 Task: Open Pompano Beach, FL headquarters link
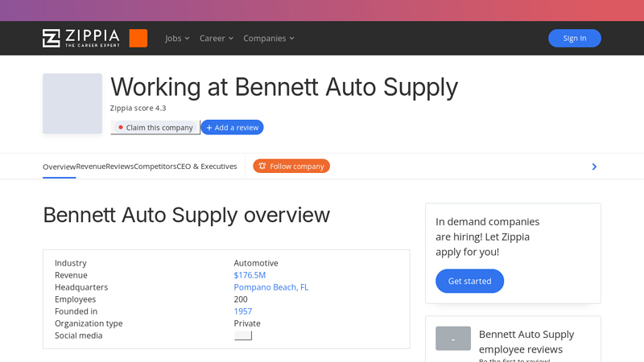(x=271, y=287)
